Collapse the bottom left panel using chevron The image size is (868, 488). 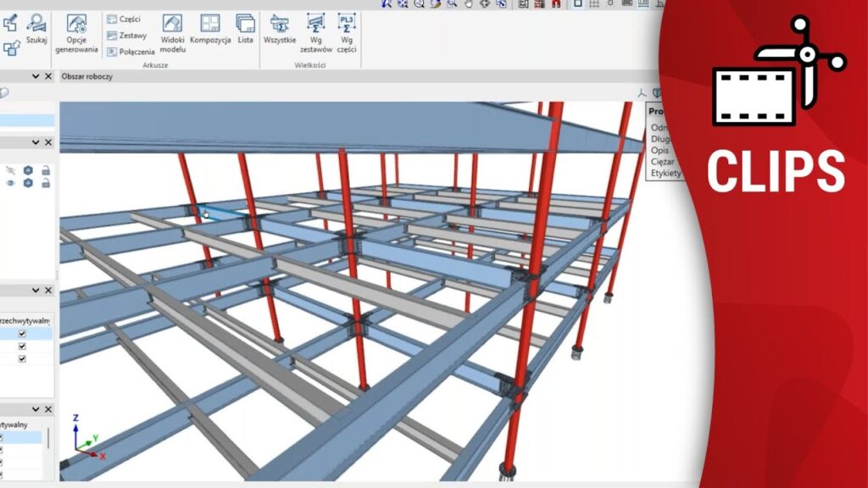pyautogui.click(x=36, y=409)
